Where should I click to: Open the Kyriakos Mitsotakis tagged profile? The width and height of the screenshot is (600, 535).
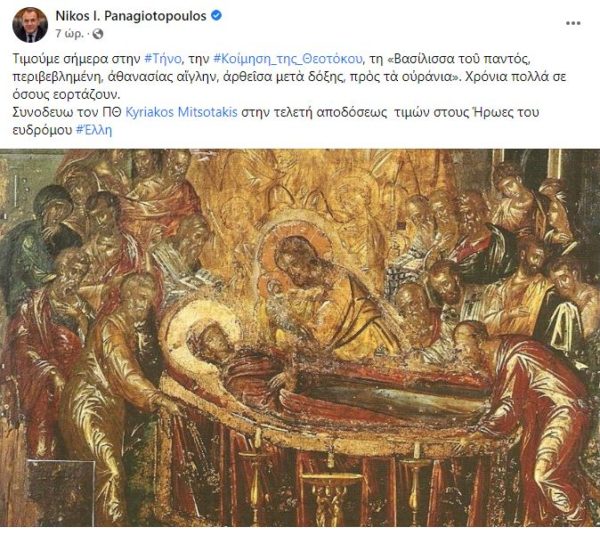[181, 113]
